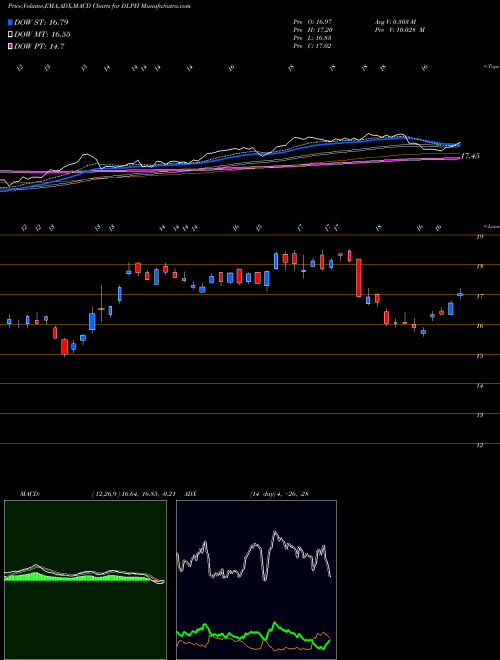Image resolution: width=500 pixels, height=660 pixels.
Task: Click the 19 price axis label
Action: point(479,237)
